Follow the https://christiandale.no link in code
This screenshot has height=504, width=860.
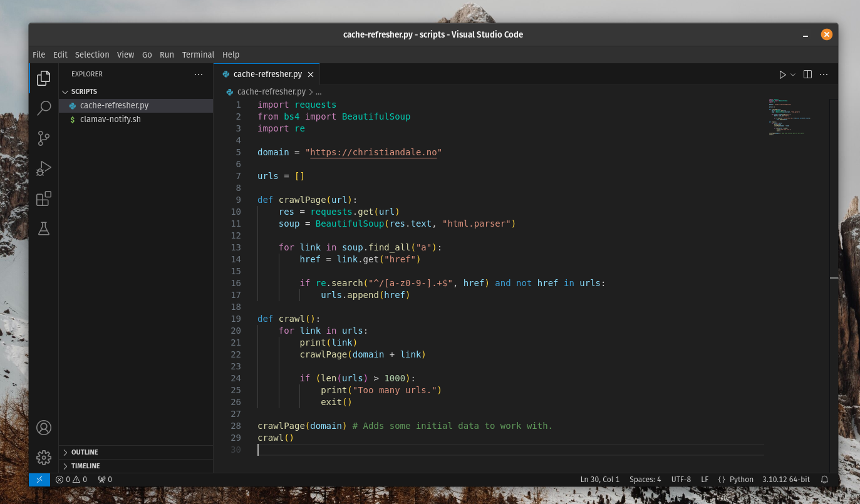pos(373,152)
